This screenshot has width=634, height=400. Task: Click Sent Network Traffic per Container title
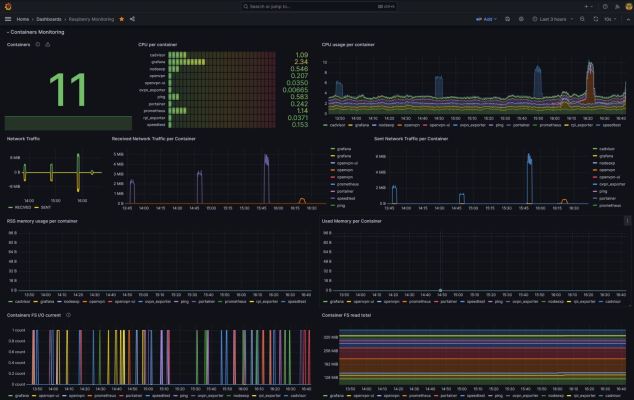pos(411,139)
